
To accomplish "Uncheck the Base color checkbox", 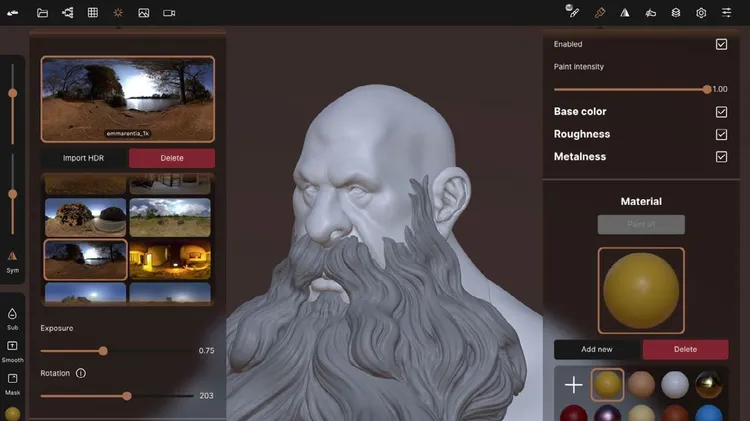I will 721,111.
